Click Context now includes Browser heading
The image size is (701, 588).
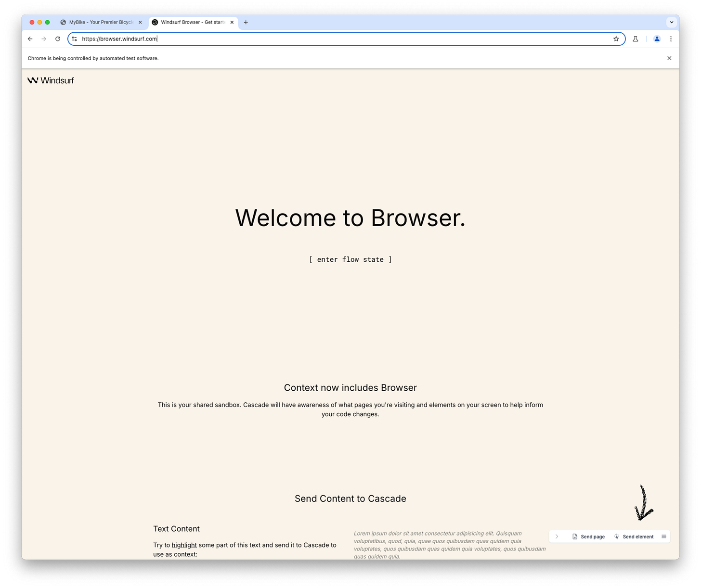tap(350, 388)
